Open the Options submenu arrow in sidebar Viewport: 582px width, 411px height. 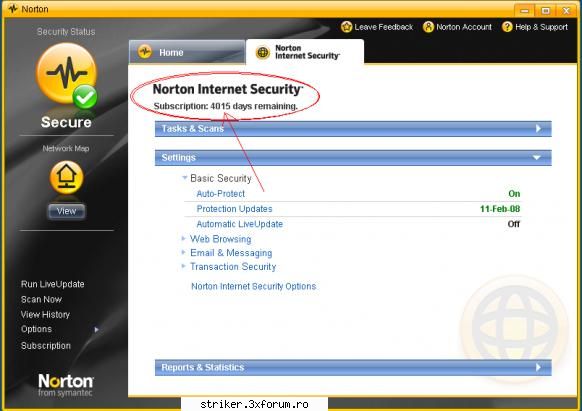pyautogui.click(x=97, y=329)
